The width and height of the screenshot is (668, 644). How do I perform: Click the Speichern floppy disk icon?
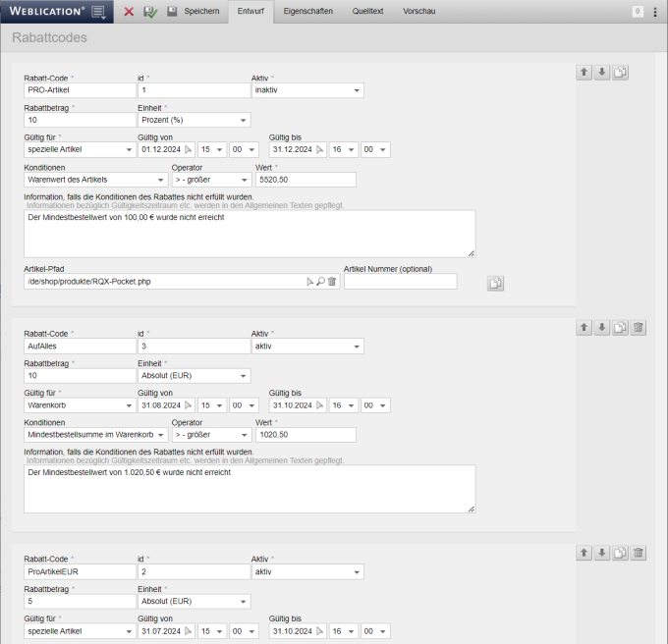pyautogui.click(x=173, y=12)
